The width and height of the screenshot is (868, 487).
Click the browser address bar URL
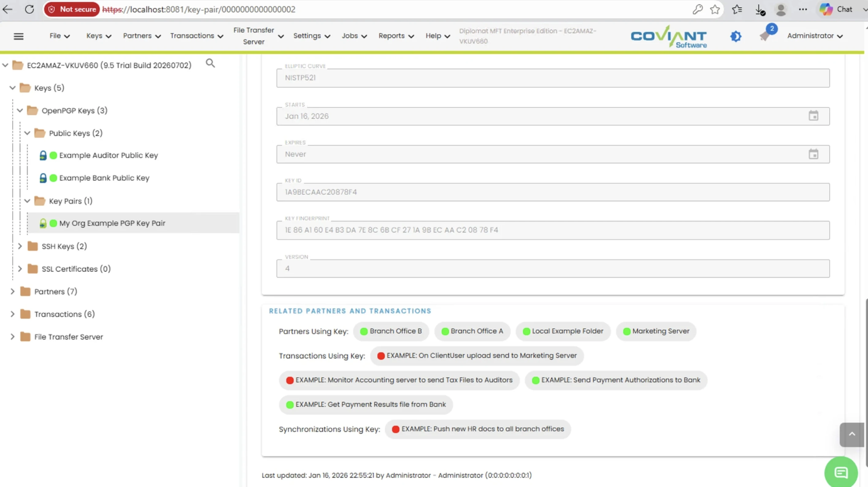coord(199,9)
